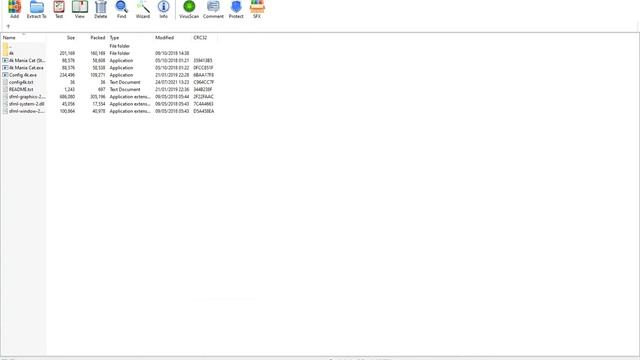640x360 pixels.
Task: Sort files by Name column
Action: click(x=9, y=38)
